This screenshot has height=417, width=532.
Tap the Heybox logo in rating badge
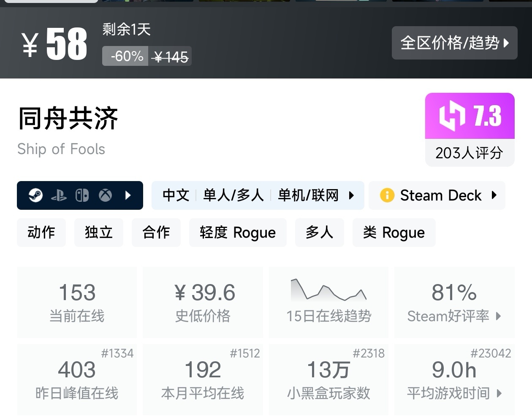click(452, 116)
